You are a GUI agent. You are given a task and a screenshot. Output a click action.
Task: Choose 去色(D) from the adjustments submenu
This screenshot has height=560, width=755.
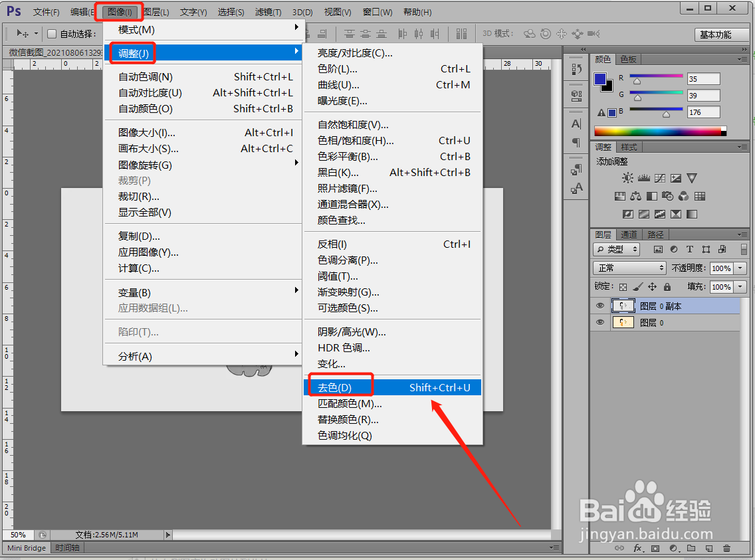[x=392, y=388]
